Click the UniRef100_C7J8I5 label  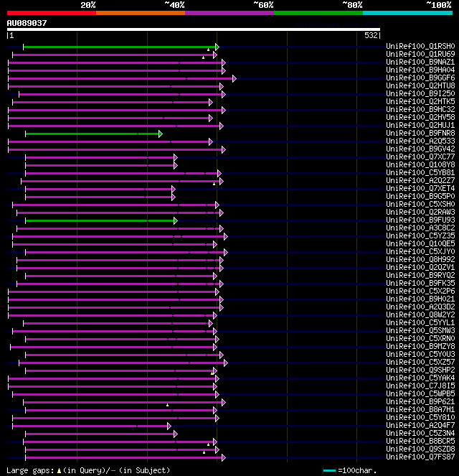point(420,386)
